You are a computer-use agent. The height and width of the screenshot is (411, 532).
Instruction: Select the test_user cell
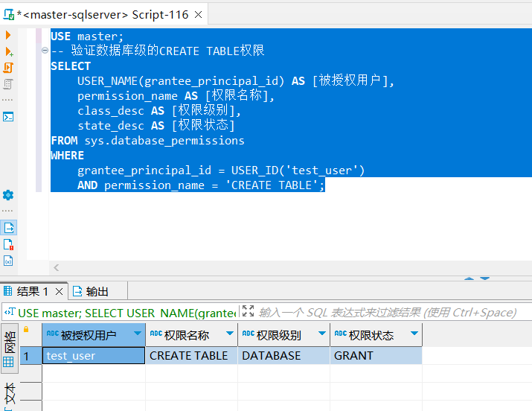pyautogui.click(x=94, y=356)
